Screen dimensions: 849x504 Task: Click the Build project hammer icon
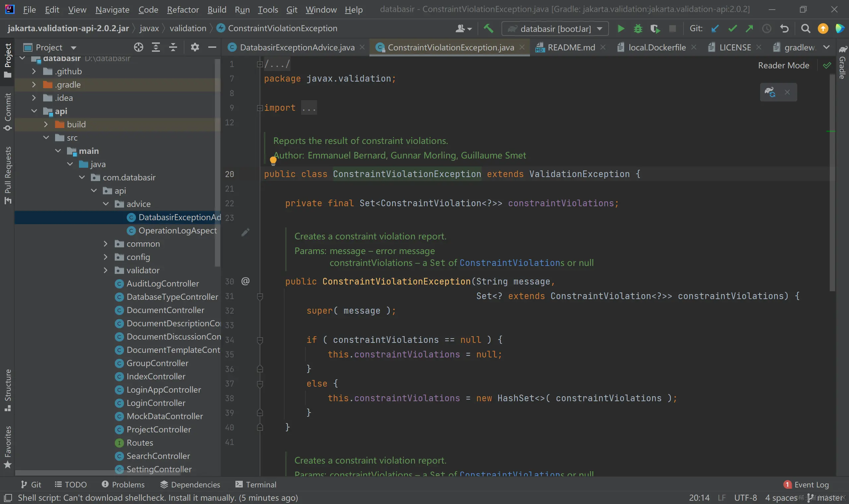tap(489, 29)
